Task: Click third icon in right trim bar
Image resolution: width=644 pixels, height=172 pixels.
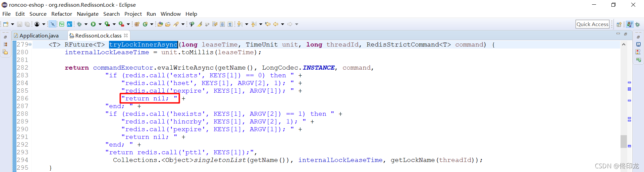Action: tap(638, 52)
